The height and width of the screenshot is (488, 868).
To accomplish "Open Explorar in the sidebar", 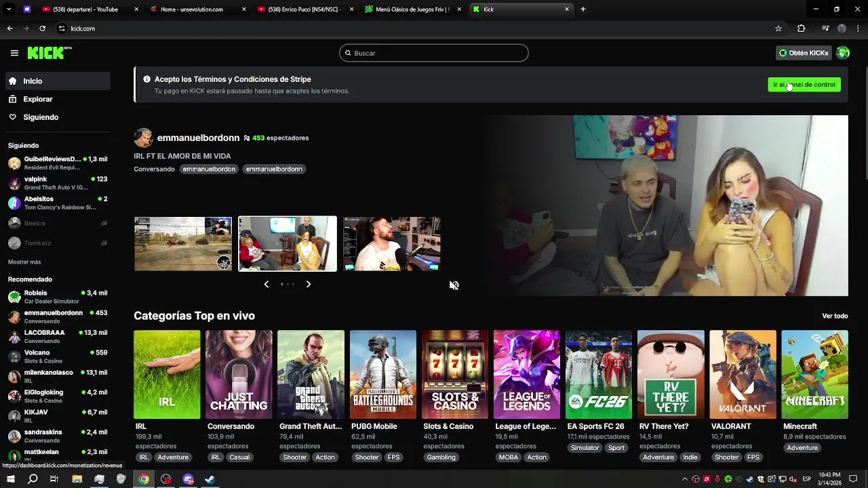I will click(x=58, y=99).
